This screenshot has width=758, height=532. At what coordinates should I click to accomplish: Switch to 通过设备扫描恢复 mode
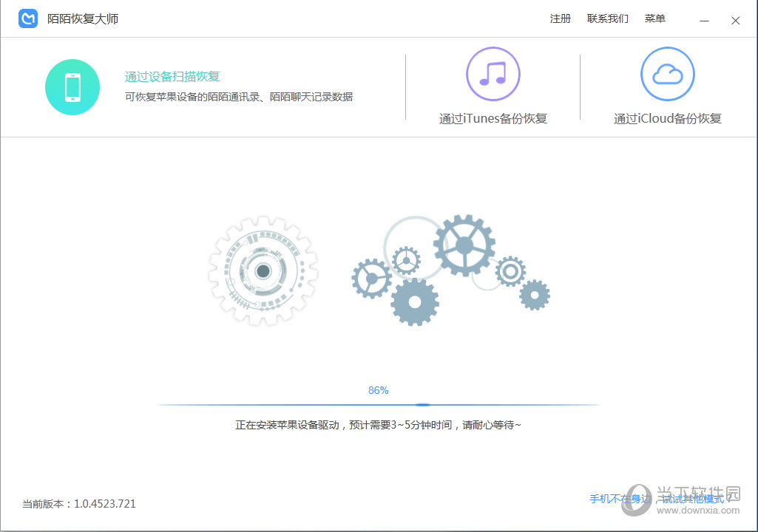tap(172, 76)
